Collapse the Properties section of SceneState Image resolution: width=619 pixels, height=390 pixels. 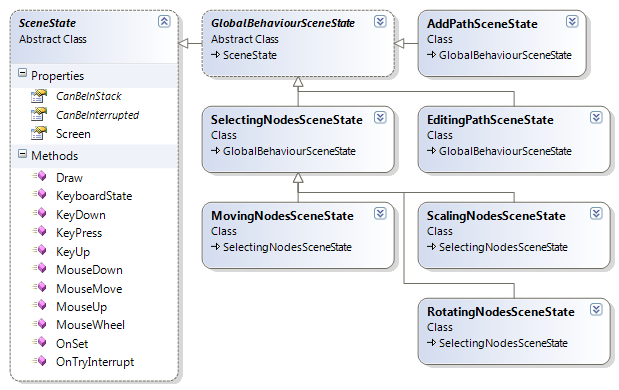pos(23,73)
